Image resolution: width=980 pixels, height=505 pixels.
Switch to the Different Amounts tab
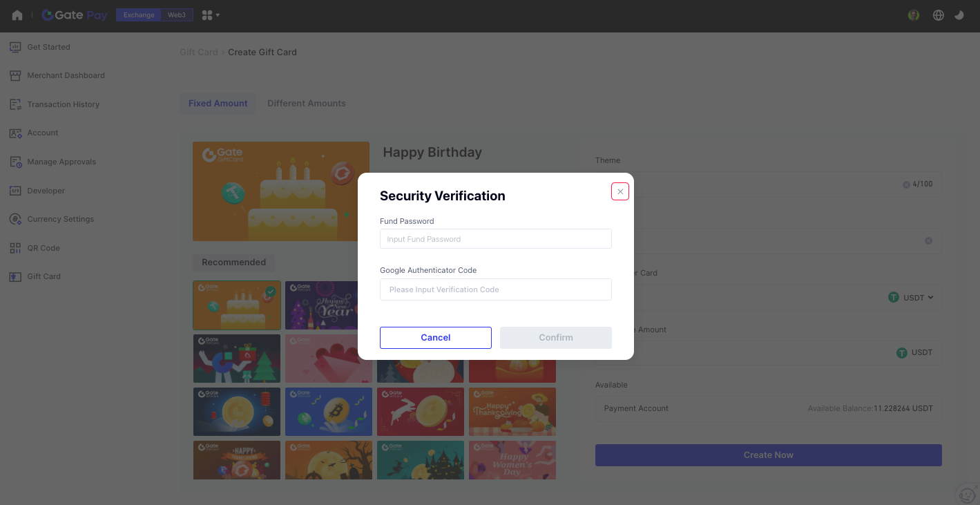pyautogui.click(x=307, y=104)
